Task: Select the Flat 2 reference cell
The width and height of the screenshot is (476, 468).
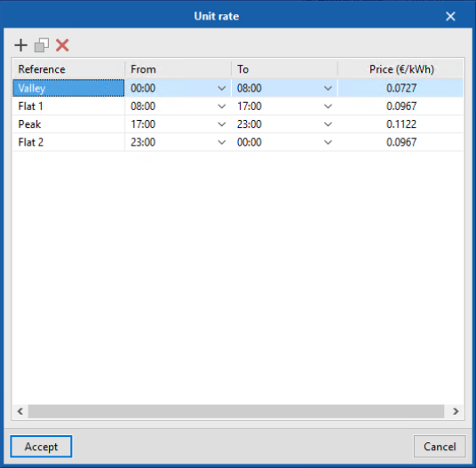Action: click(68, 142)
